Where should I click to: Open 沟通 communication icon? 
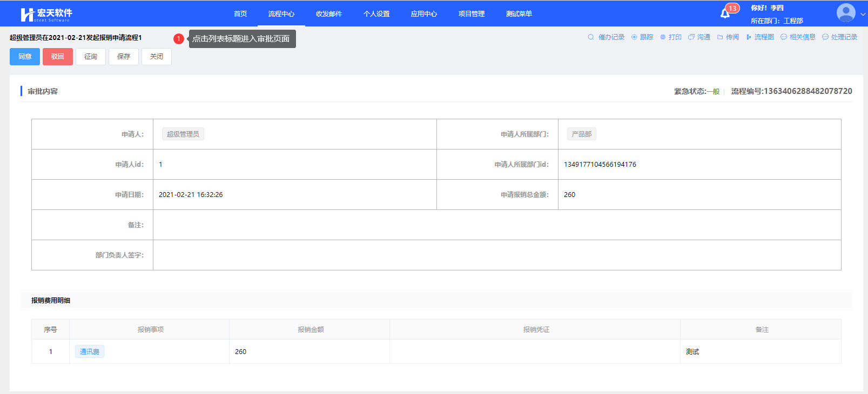point(691,37)
